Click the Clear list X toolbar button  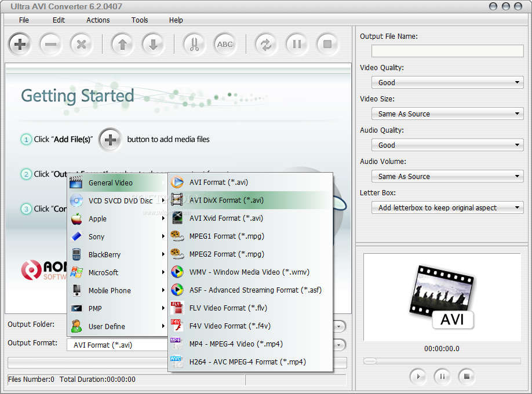pyautogui.click(x=82, y=44)
